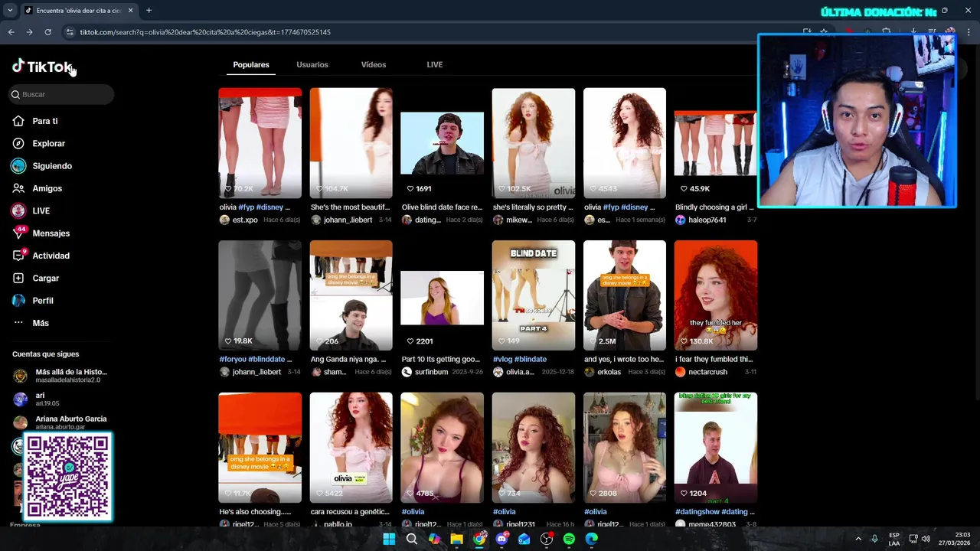Switch to the LIVE results tab
Screen dimensions: 980x551
tap(435, 64)
